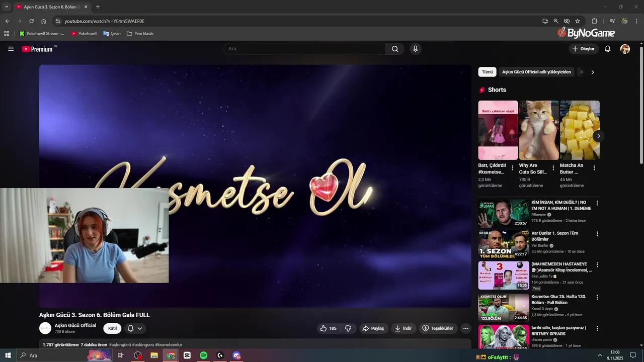Open the Pokehowll bookmark
This screenshot has height=362, width=644.
[84, 34]
